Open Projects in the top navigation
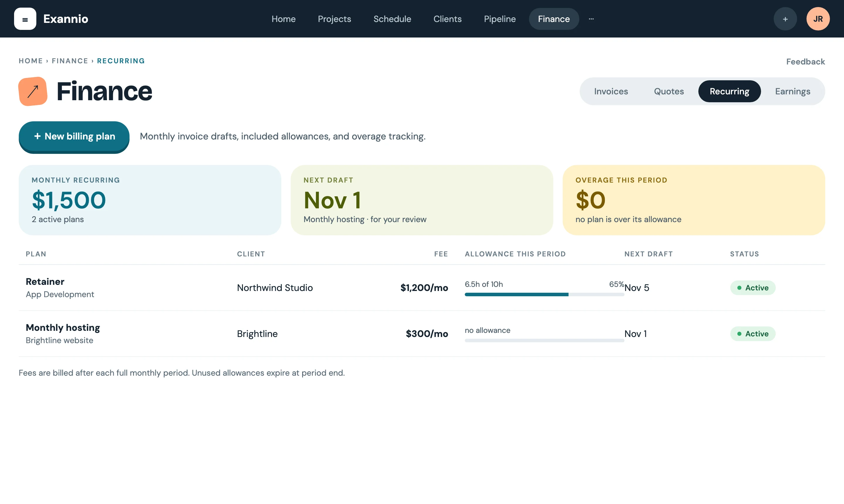The width and height of the screenshot is (844, 504). click(x=334, y=19)
